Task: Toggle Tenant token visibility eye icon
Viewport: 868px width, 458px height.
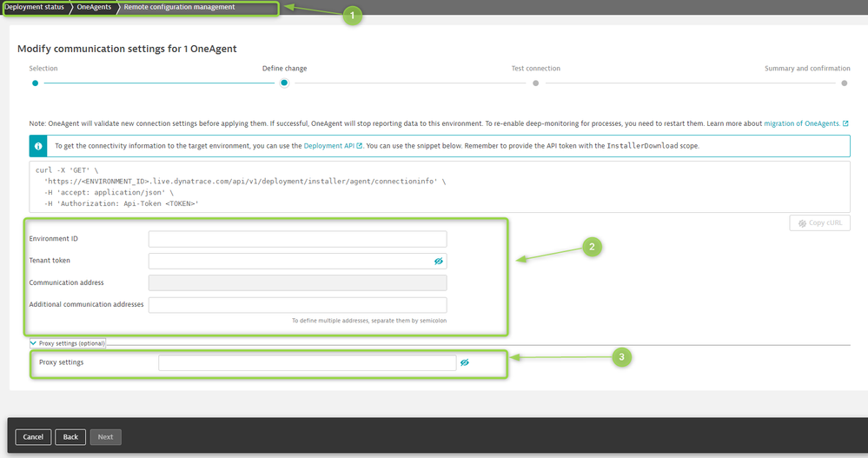Action: tap(439, 261)
